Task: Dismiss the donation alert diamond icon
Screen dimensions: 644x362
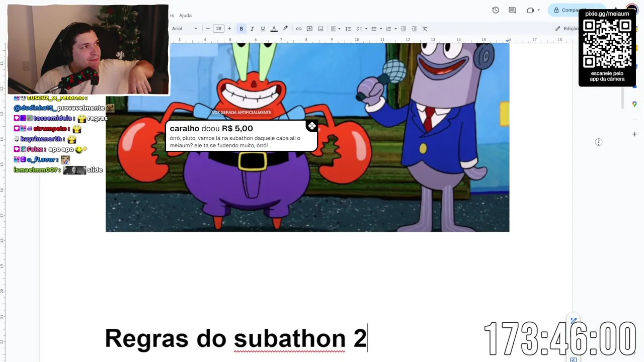Action: point(312,126)
